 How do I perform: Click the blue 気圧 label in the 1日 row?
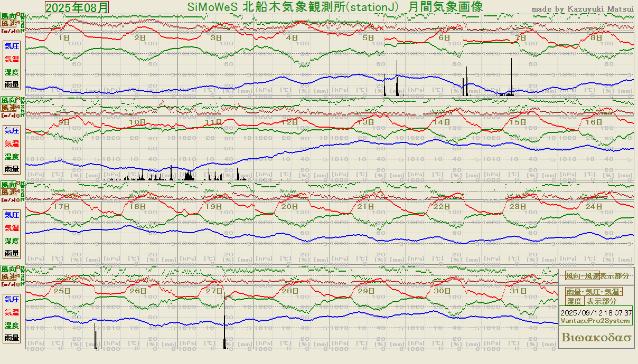(x=12, y=46)
